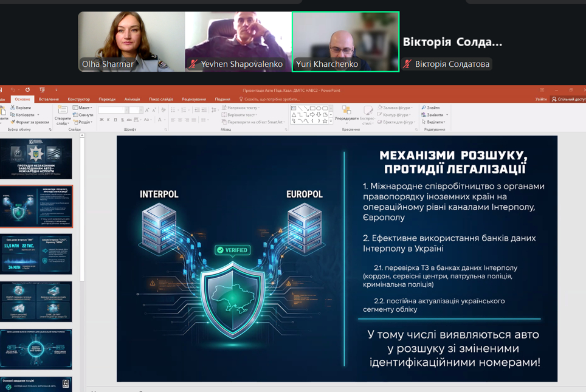Open the Виділити (Select) dropdown

point(433,122)
